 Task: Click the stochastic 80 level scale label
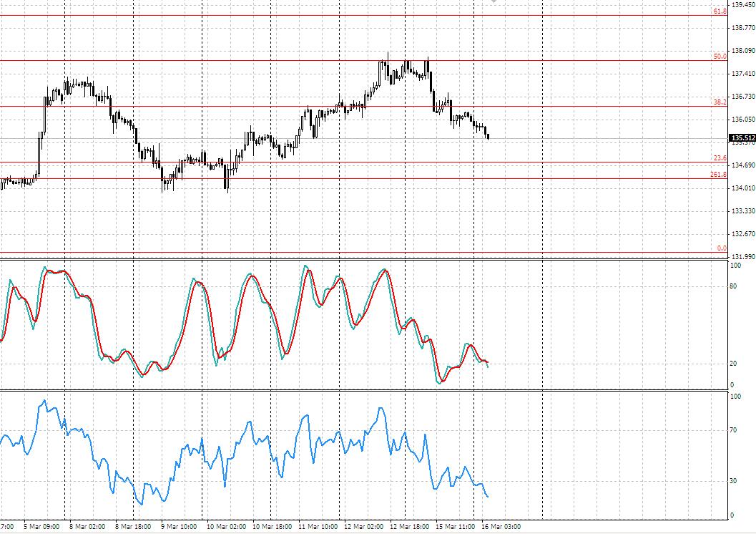[x=732, y=286]
